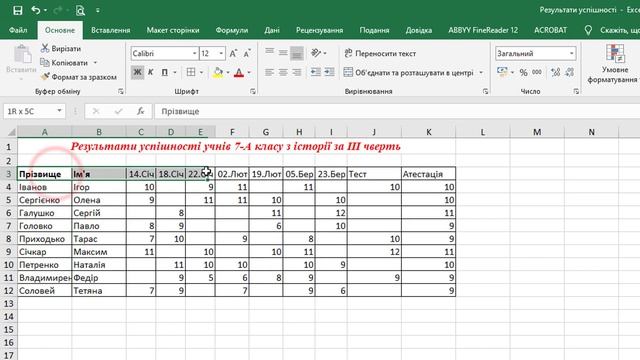The width and height of the screenshot is (640, 360).
Task: Click the Undo arrow icon
Action: [x=36, y=10]
